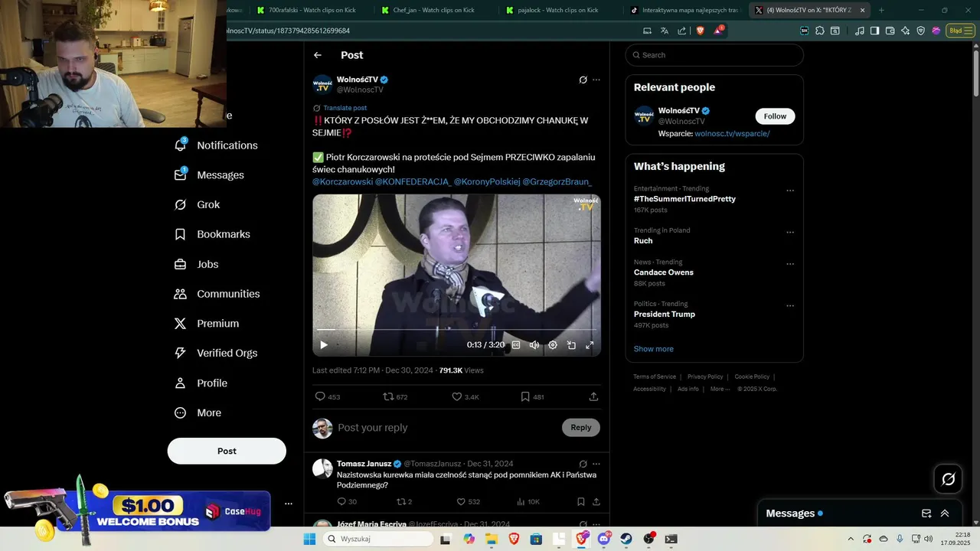Switch to pajalock Kick tab

pos(558,10)
